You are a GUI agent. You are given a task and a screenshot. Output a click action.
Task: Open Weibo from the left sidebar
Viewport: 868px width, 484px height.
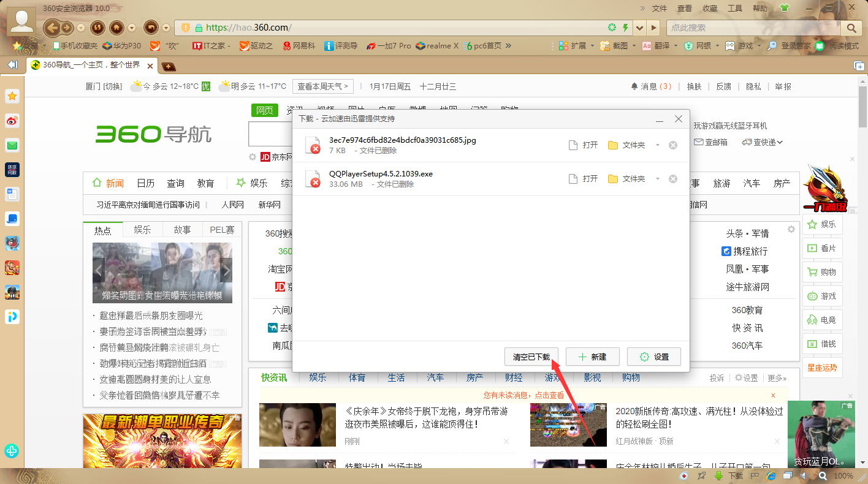pos(12,121)
